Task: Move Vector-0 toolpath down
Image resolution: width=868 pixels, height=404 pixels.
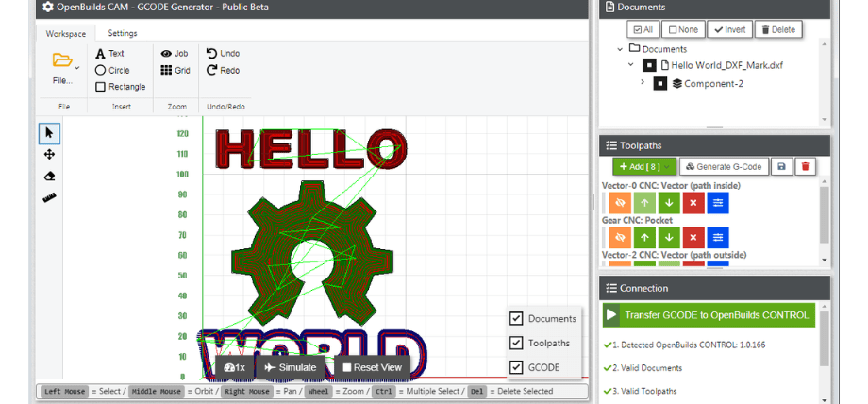Action: [669, 203]
